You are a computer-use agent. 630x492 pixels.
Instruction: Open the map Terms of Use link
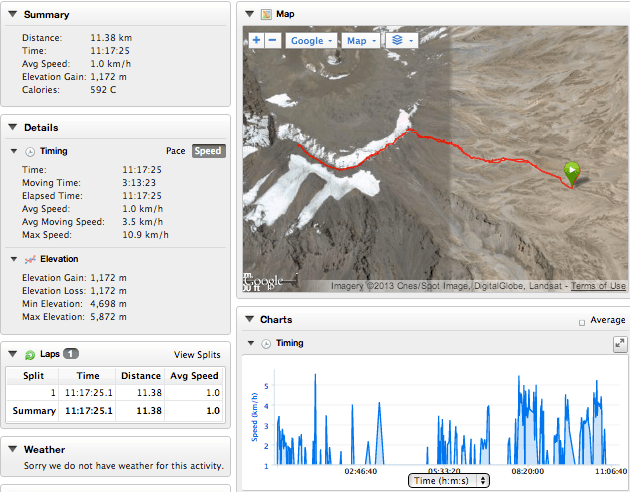(598, 286)
